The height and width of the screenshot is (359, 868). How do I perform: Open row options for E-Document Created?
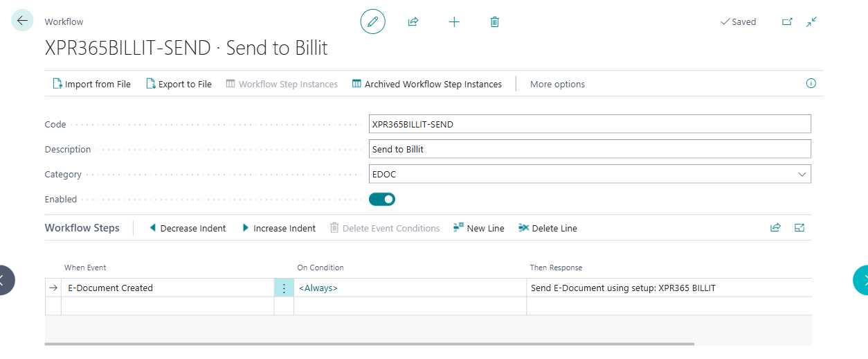click(x=284, y=288)
